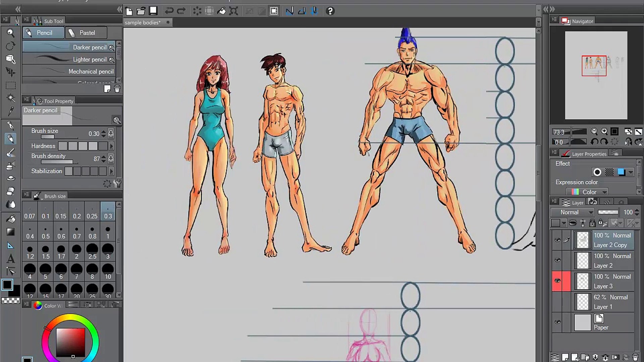The height and width of the screenshot is (362, 644).
Task: Select the Magnifier zoom tool
Action: [11, 33]
